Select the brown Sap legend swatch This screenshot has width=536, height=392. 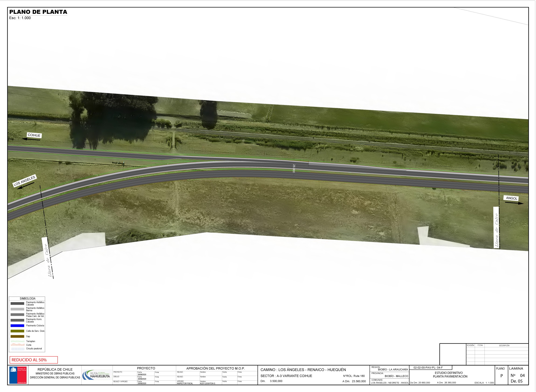pos(17,336)
